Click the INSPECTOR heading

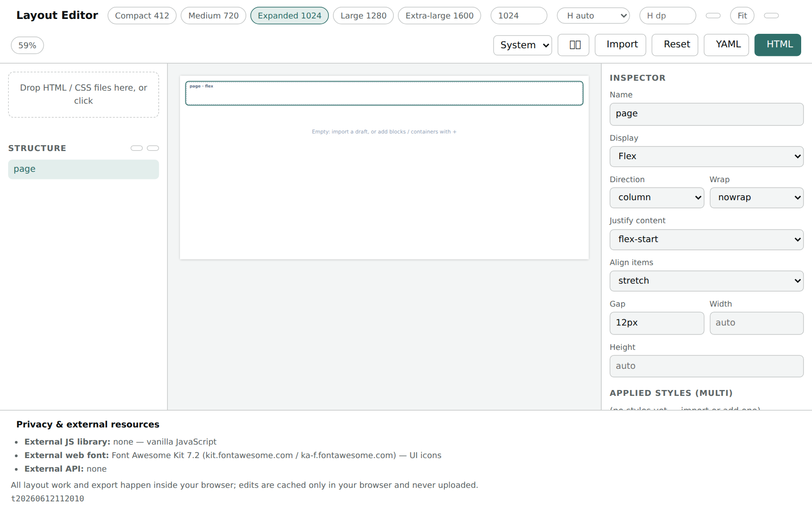pos(637,78)
